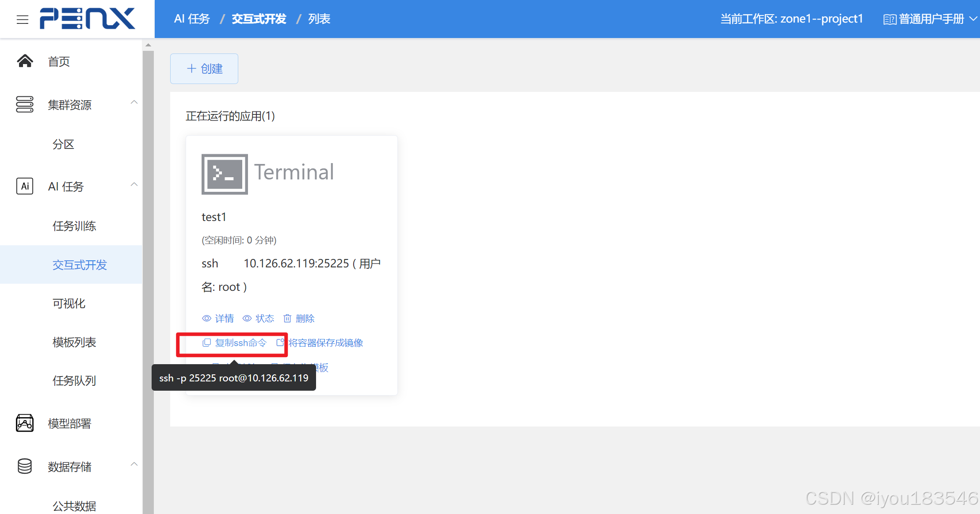Click the cluster resources server icon
Viewport: 980px width, 514px height.
point(25,104)
